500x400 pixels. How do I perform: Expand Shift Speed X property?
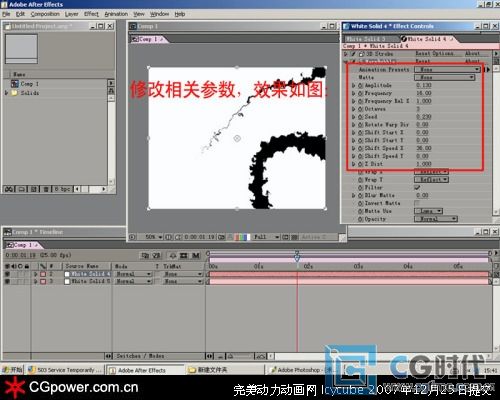[354, 148]
